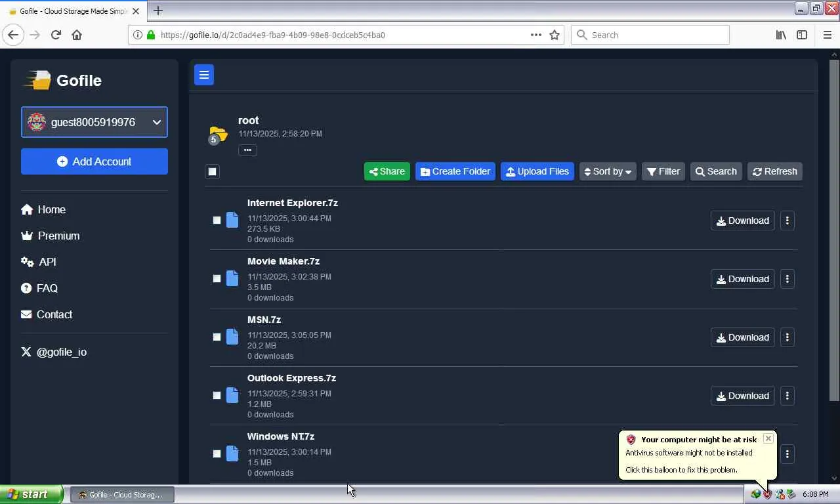Focus the browser Search field

click(x=650, y=35)
